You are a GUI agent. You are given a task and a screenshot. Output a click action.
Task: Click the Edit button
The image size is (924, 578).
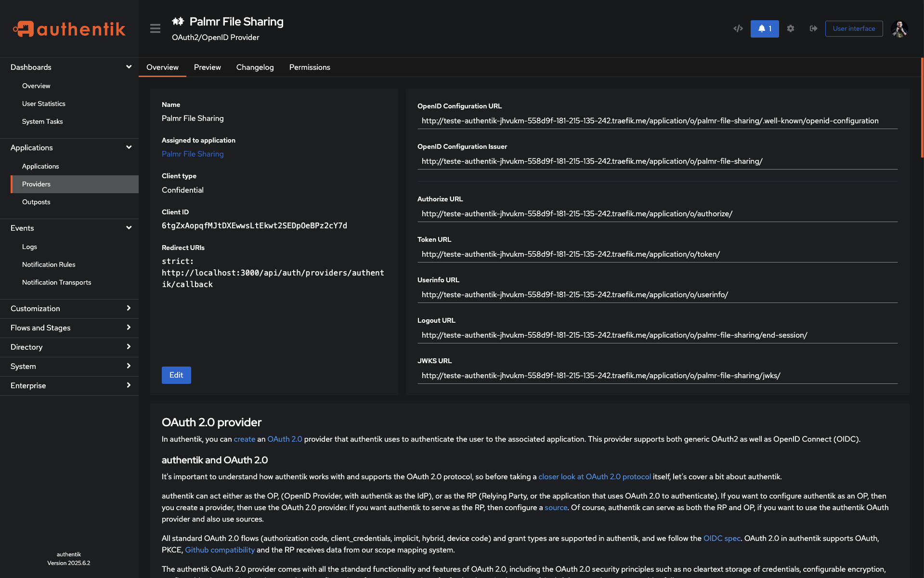click(x=176, y=375)
